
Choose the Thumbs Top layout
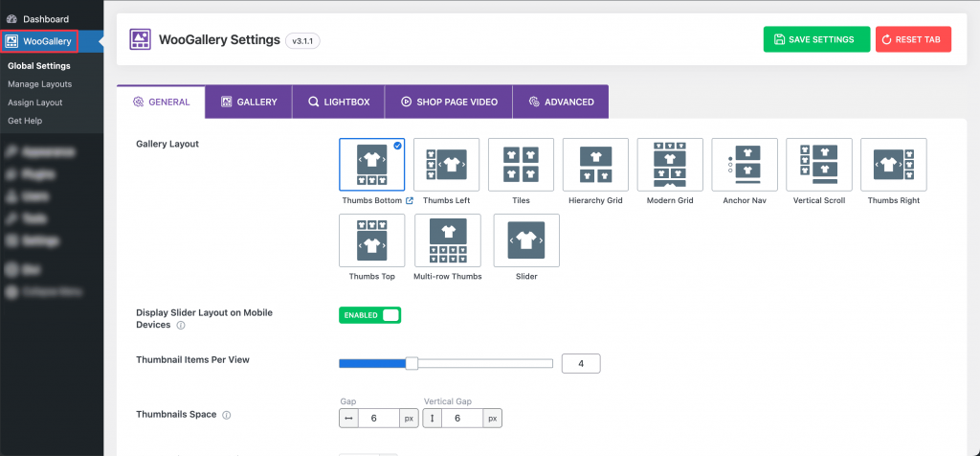372,240
